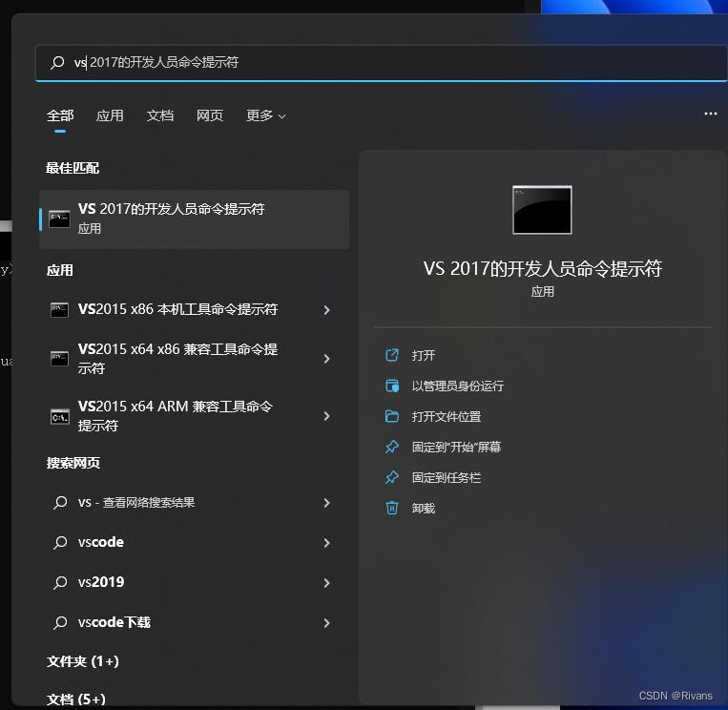Expand vs - 查看网络搜索结果 chevron
This screenshot has height=710, width=728.
click(x=327, y=503)
